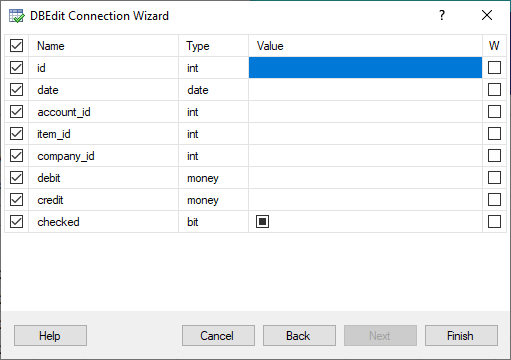Enable the W checkbox for company_id row
This screenshot has height=360, width=511.
(494, 156)
